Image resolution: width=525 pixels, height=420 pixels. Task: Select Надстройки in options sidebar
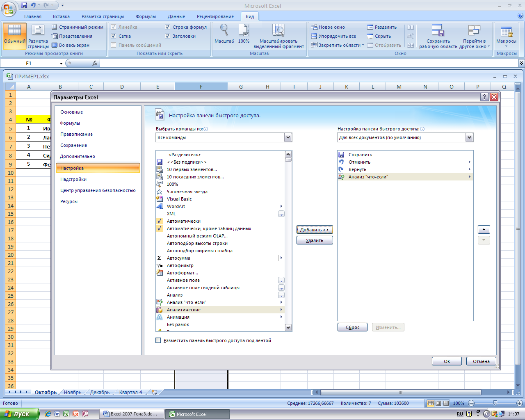(x=98, y=179)
